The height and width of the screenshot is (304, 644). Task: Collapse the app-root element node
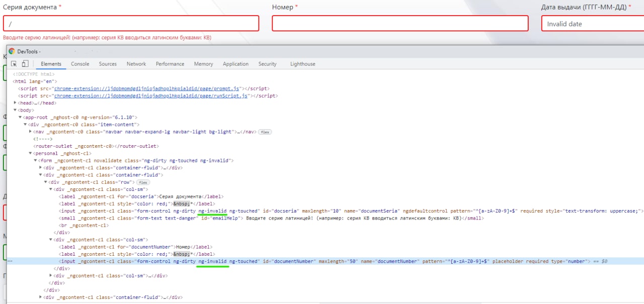point(20,117)
